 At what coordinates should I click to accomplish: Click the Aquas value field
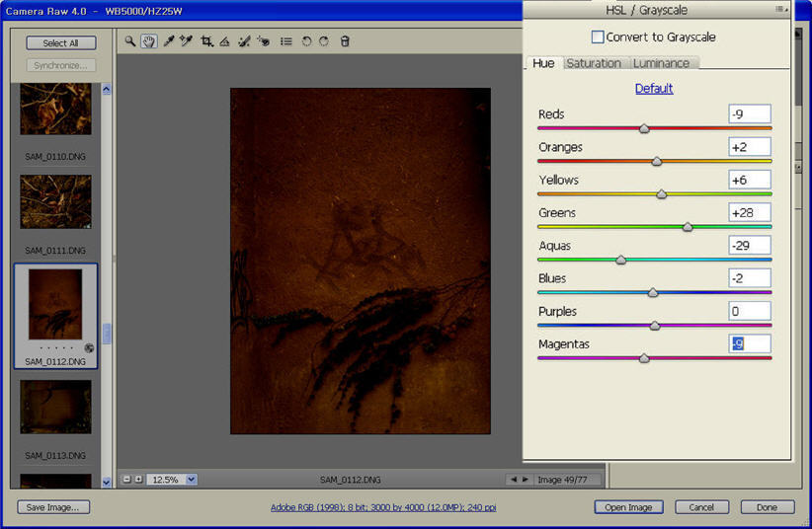coord(750,246)
